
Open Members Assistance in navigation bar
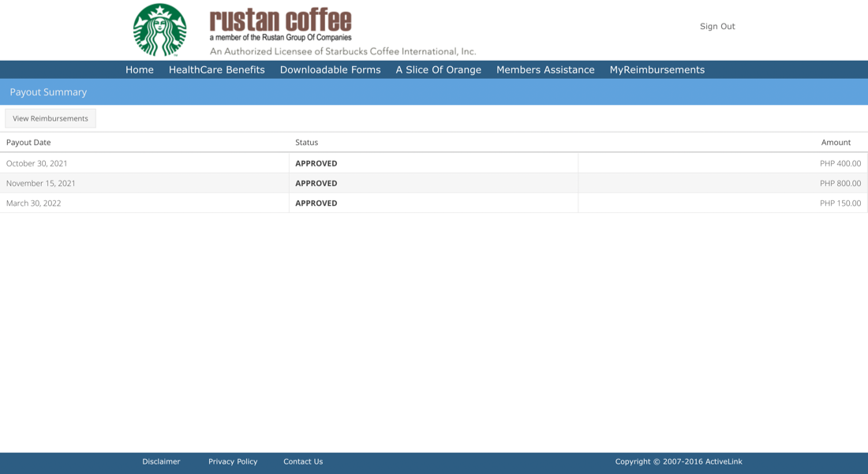point(545,70)
